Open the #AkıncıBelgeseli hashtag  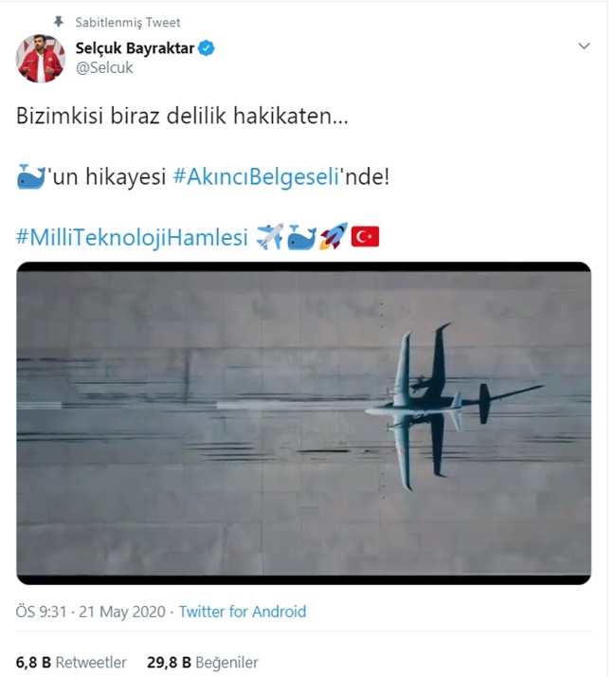point(256,176)
